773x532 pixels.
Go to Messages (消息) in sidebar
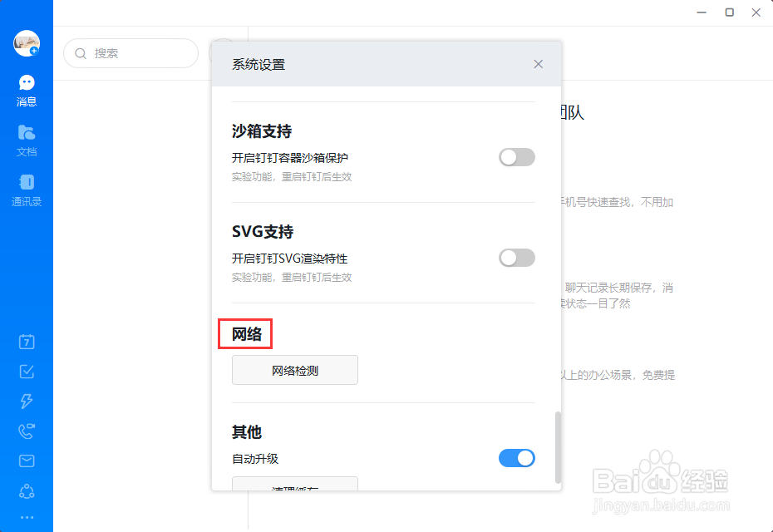[27, 91]
